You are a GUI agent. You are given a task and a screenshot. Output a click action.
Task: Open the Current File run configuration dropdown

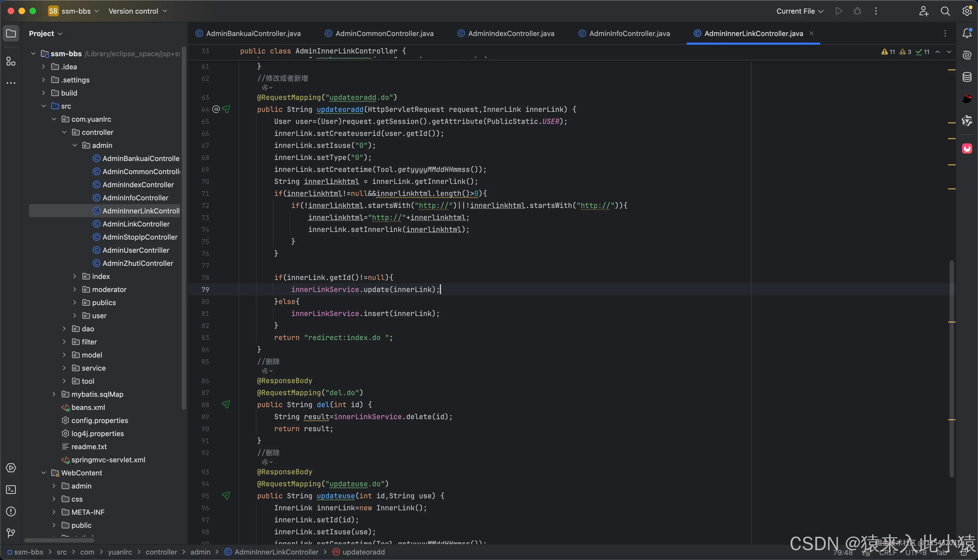[800, 11]
